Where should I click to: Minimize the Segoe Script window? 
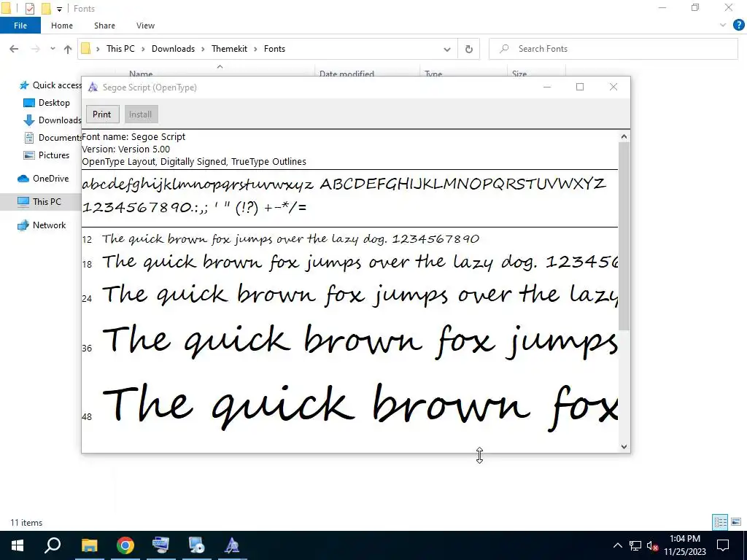547,87
